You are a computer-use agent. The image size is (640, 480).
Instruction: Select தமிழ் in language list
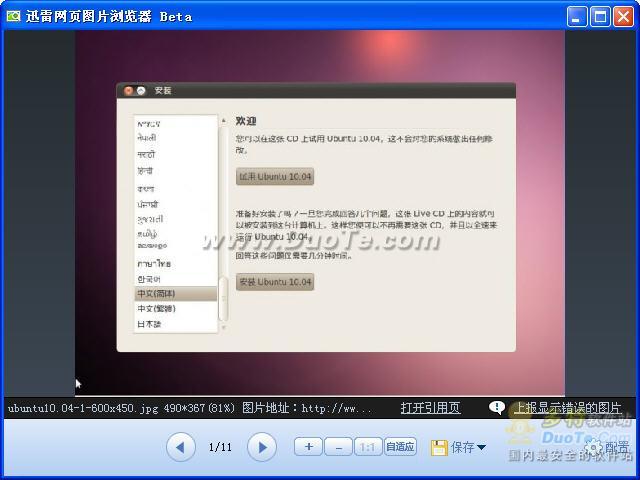pos(176,234)
